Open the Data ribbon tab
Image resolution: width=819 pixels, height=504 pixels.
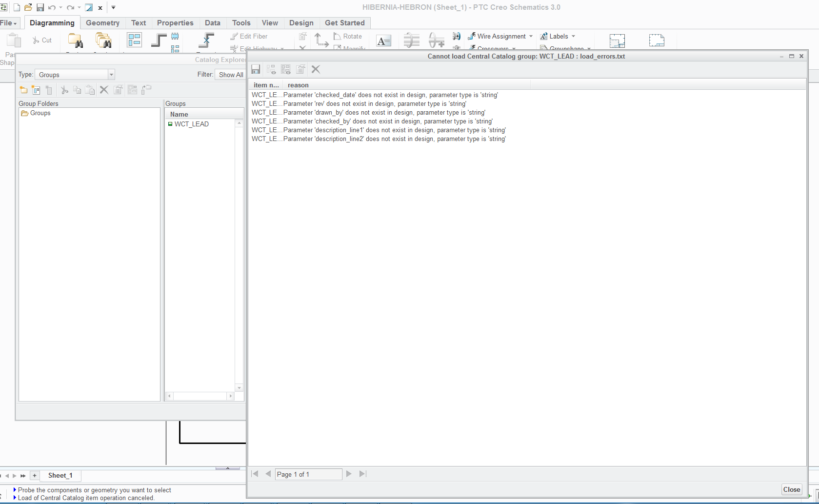coord(212,23)
